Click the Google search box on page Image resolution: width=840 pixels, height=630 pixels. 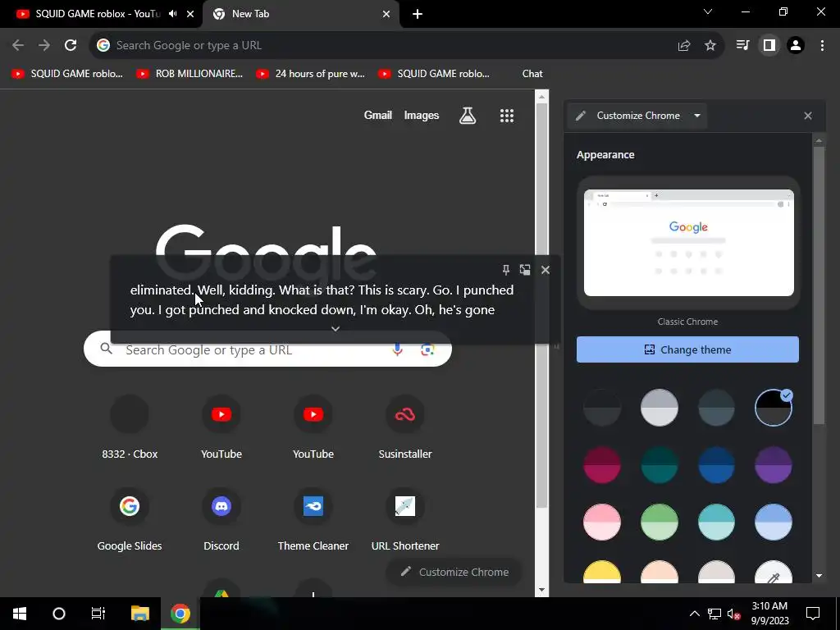click(x=267, y=349)
